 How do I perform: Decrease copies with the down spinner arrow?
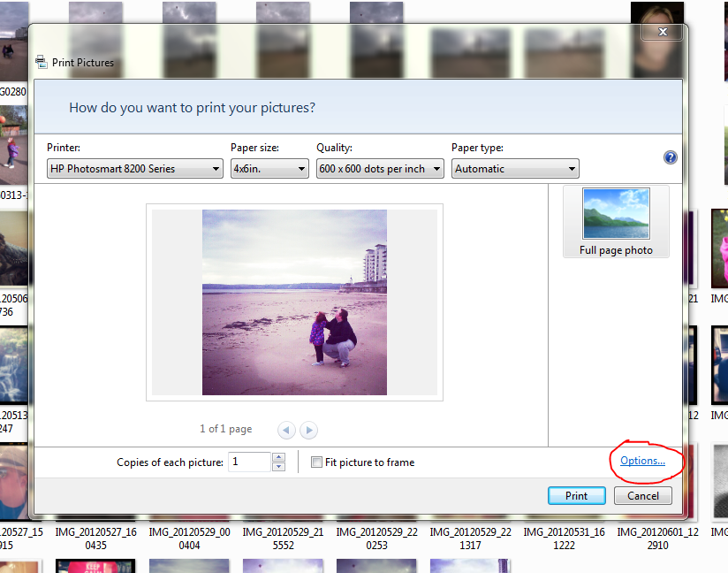click(278, 467)
